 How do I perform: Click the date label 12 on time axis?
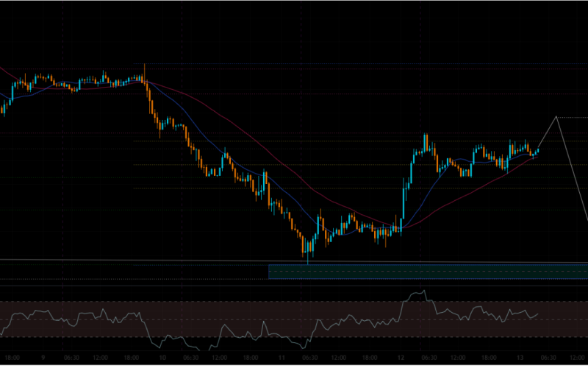tap(401, 358)
